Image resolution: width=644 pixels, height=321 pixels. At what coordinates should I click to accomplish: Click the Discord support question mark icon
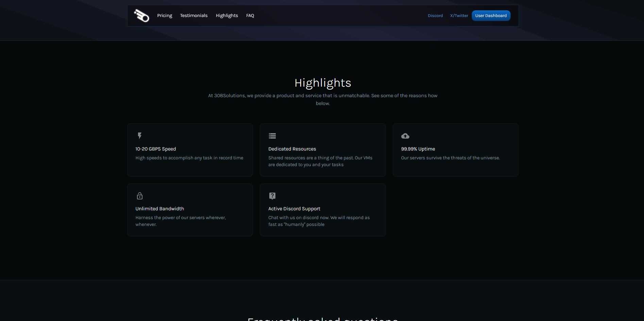272,196
